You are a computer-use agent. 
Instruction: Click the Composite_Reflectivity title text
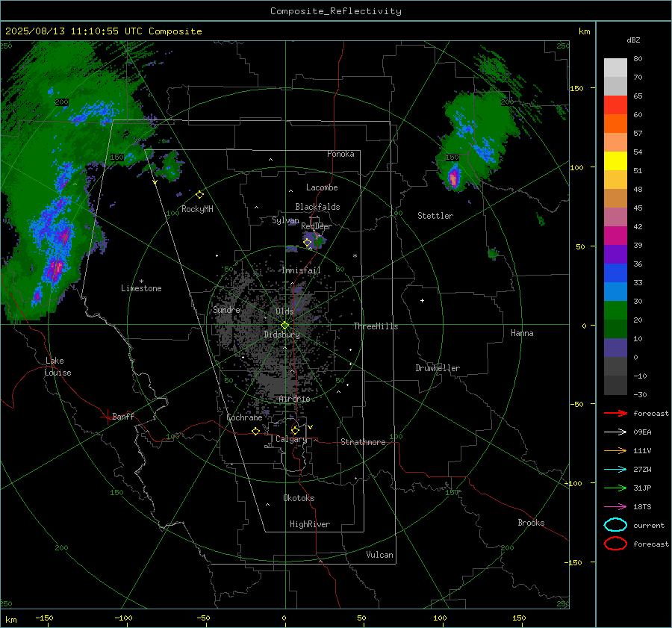click(x=335, y=11)
